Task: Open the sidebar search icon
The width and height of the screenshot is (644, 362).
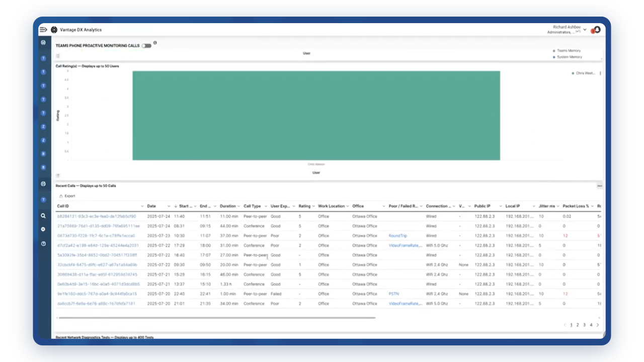Action: coord(43,216)
